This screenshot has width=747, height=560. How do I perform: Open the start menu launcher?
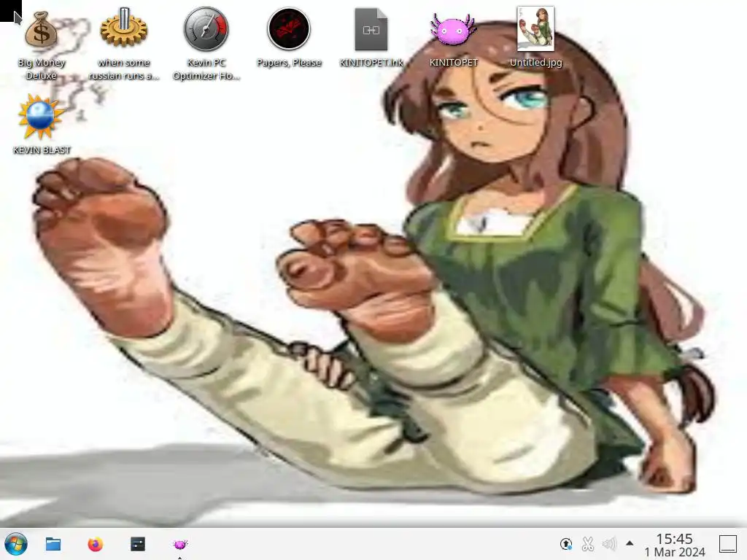coord(16,544)
